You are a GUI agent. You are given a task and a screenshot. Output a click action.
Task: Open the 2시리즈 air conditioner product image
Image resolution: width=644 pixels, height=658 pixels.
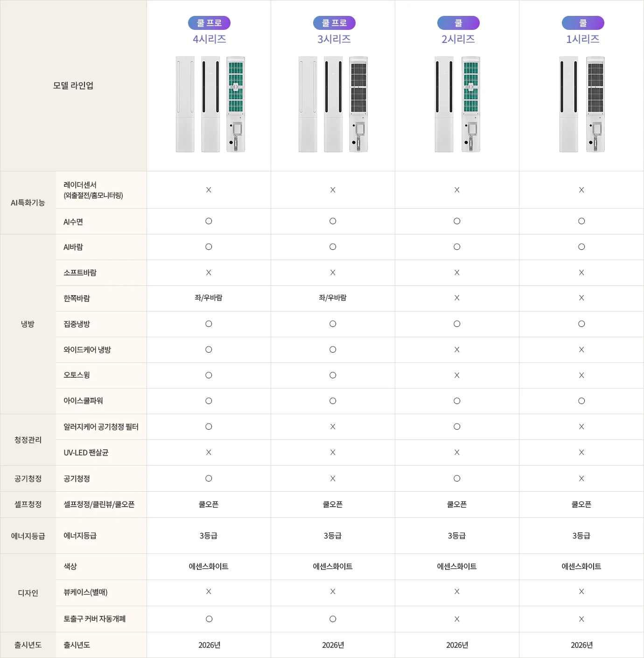(457, 104)
